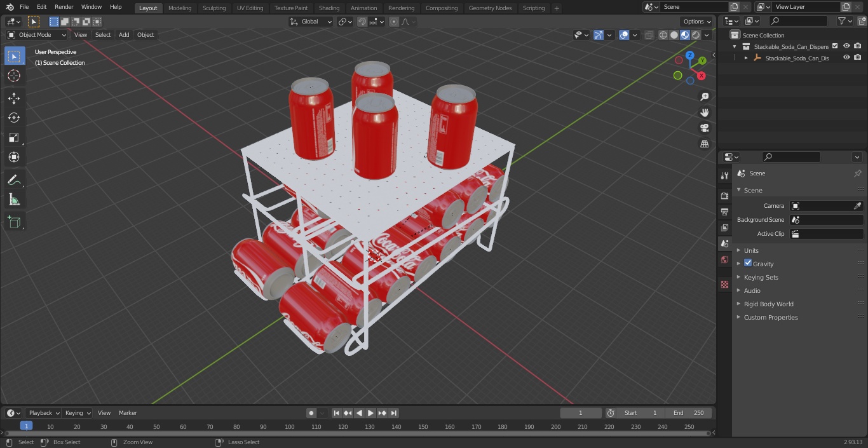868x448 pixels.
Task: Activate the Scale tool
Action: point(14,137)
